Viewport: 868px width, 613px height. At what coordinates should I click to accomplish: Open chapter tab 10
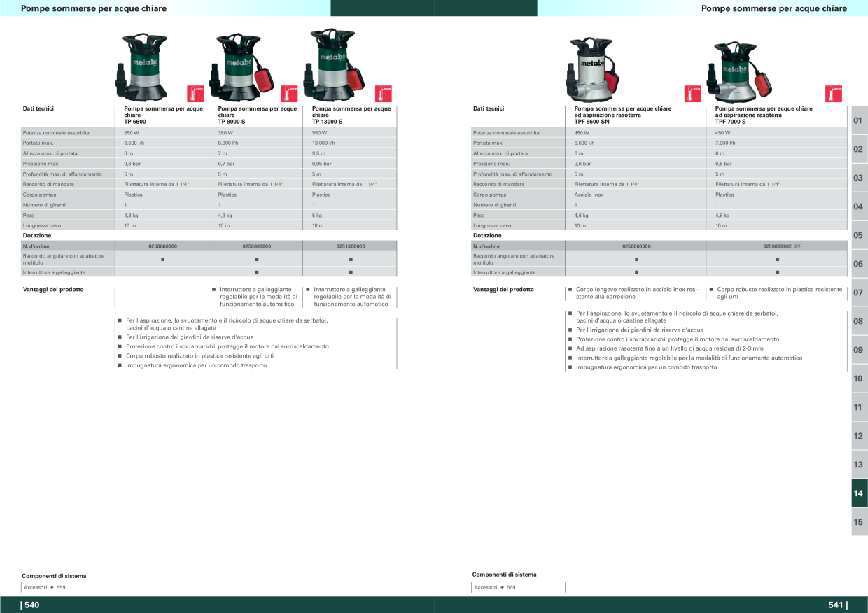[859, 379]
